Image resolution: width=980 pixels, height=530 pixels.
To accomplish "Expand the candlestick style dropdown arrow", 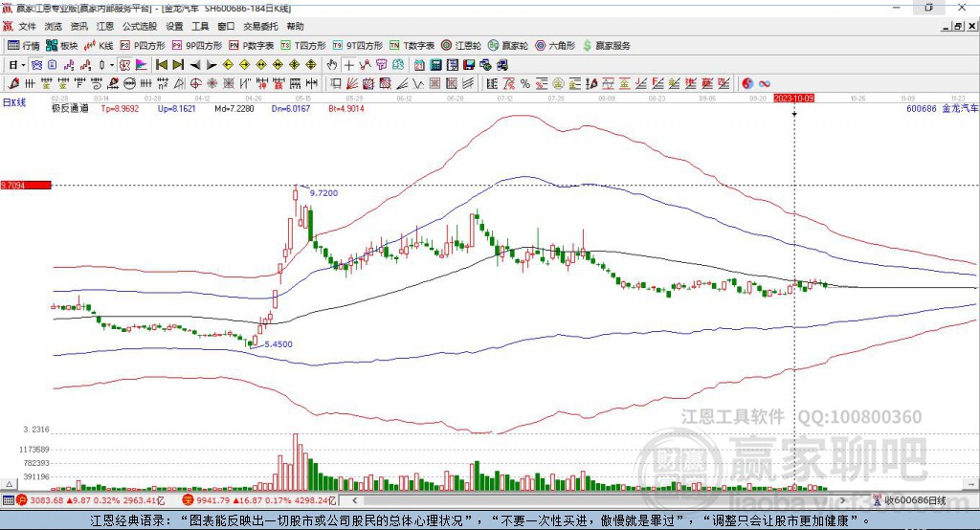I will pyautogui.click(x=112, y=65).
